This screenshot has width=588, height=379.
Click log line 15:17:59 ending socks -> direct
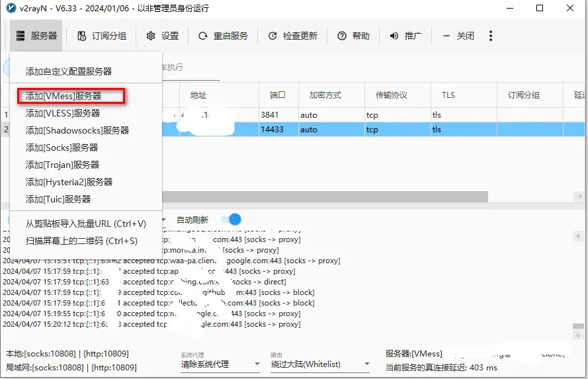[x=144, y=282]
